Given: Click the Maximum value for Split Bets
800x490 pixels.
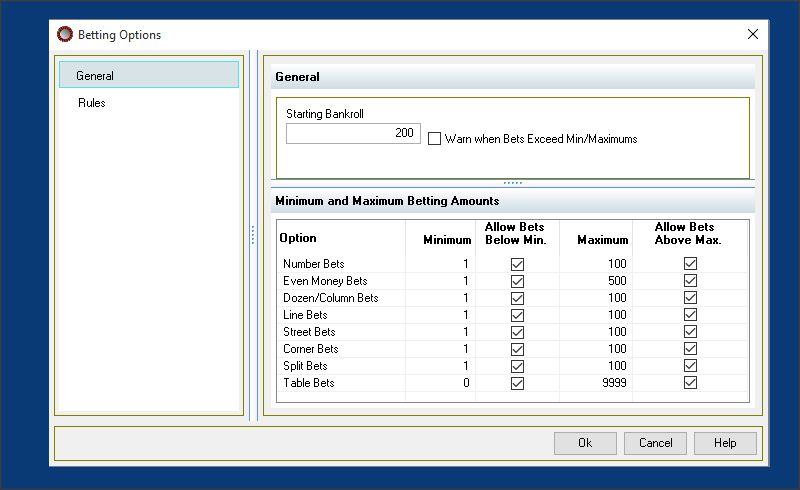Looking at the screenshot, I should pos(617,366).
